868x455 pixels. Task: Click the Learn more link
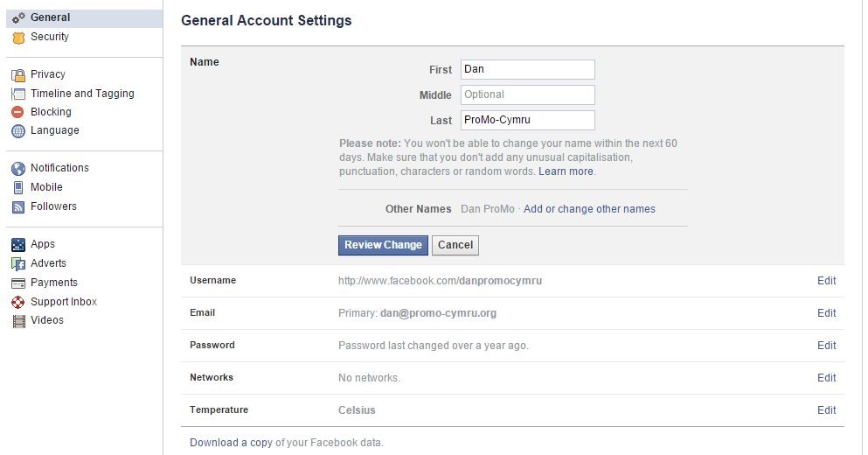coord(566,171)
